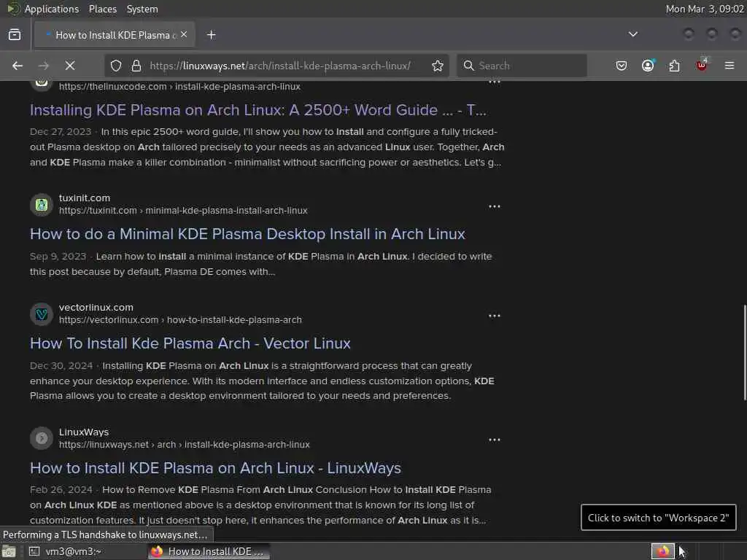Click the Dec 30, 2024 result date
The height and width of the screenshot is (560, 747).
(61, 366)
